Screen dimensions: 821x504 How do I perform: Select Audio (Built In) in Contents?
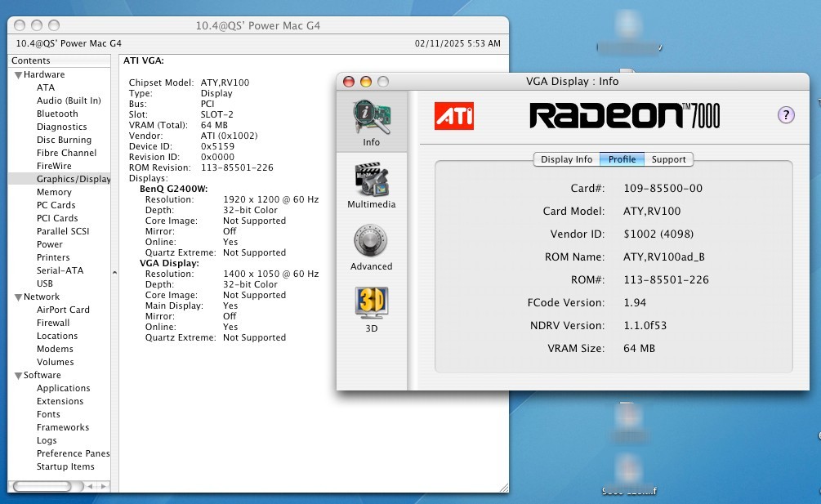pyautogui.click(x=69, y=100)
